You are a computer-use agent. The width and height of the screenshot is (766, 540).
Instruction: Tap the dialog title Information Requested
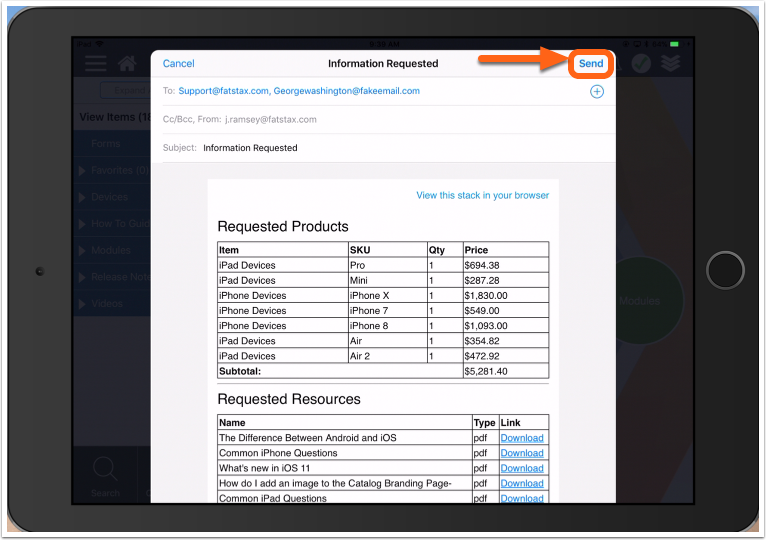[383, 64]
